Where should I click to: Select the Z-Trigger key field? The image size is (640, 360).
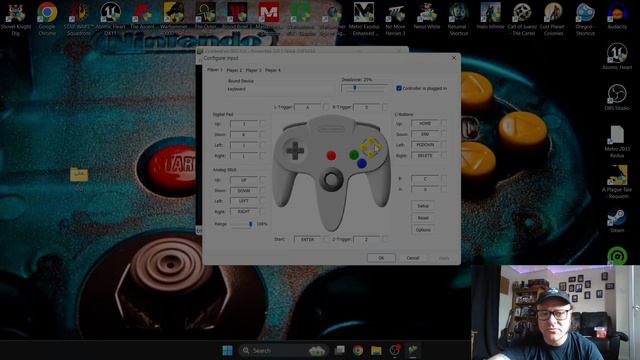tap(366, 239)
